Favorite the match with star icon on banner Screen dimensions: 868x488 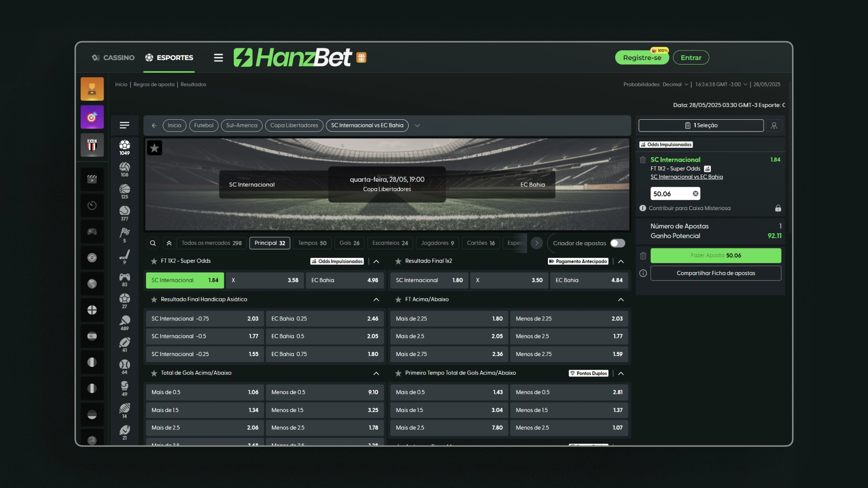pyautogui.click(x=155, y=148)
